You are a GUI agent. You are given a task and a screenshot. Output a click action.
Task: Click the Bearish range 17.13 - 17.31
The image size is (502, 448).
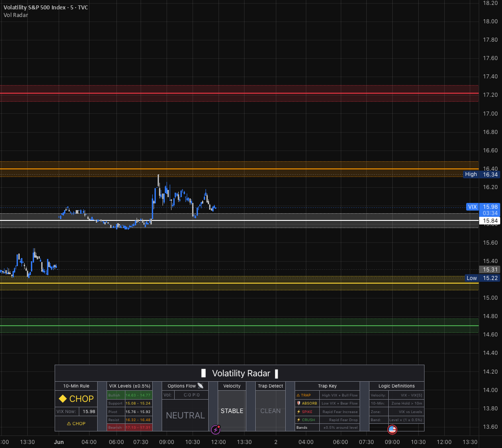138,427
